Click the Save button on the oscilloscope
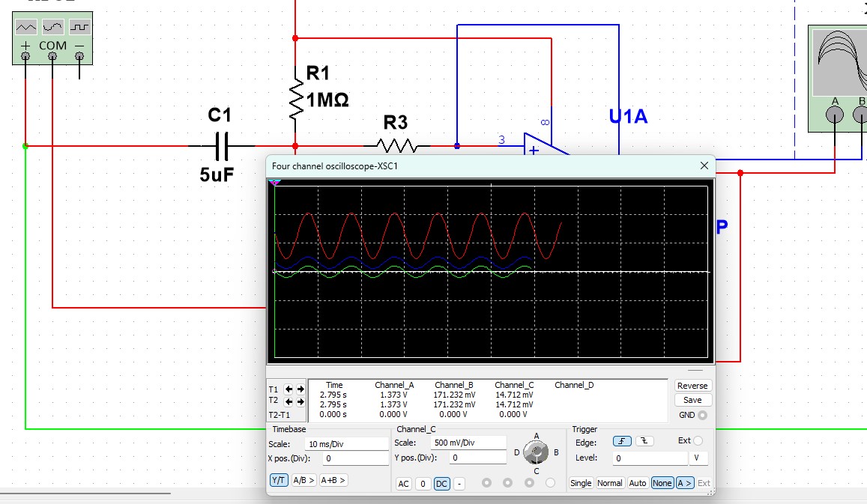The image size is (867, 504). click(x=692, y=400)
